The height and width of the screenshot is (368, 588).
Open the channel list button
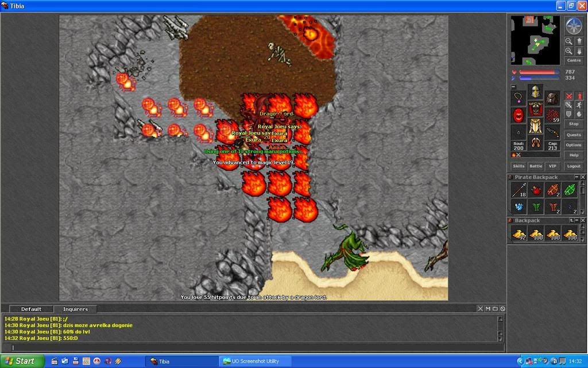pyautogui.click(x=495, y=309)
